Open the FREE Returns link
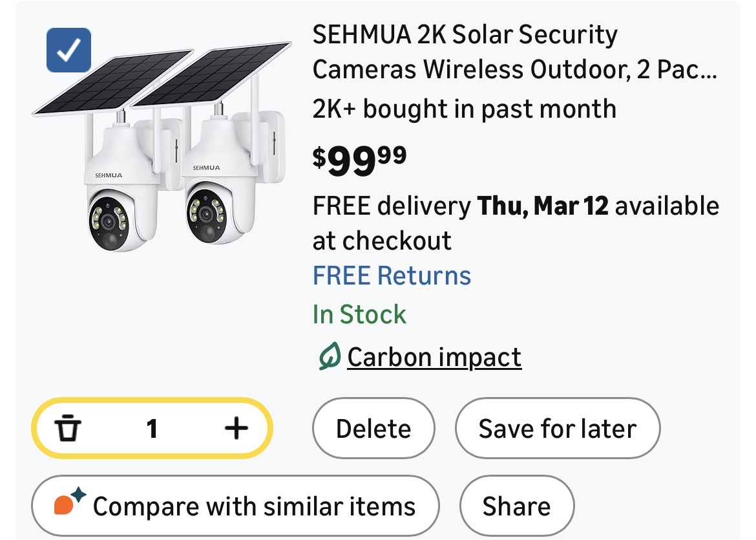 (392, 275)
